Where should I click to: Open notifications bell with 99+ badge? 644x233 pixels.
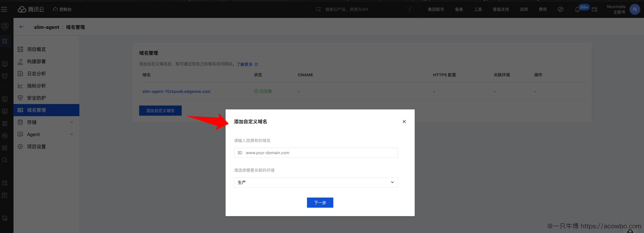click(x=578, y=10)
